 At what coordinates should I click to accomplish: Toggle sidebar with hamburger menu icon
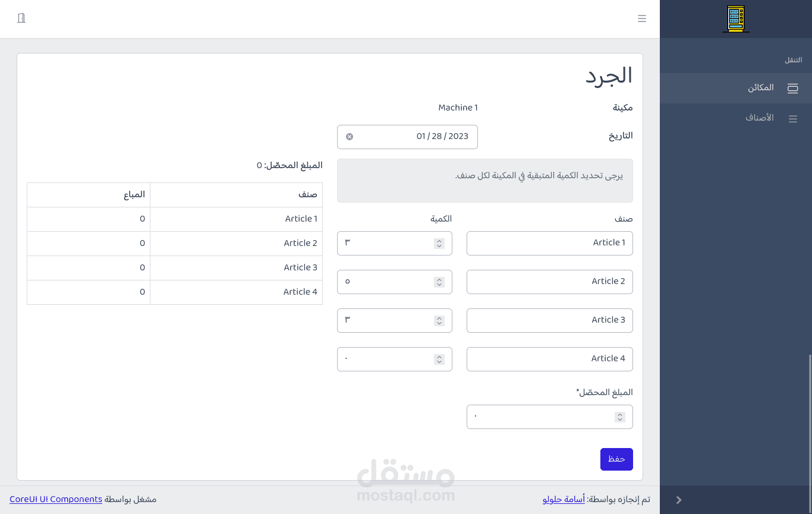pos(642,18)
